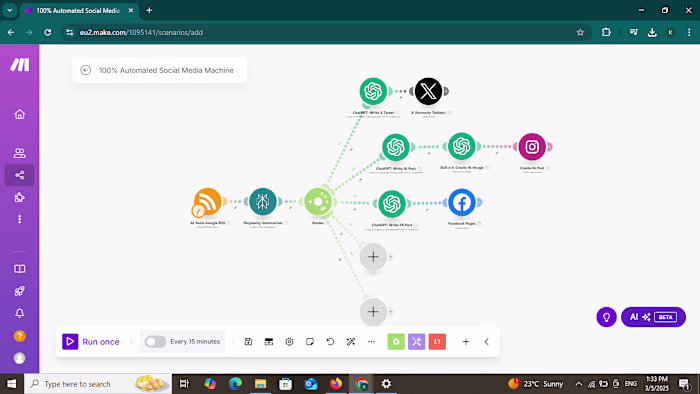
Task: View site information icon in address bar
Action: [69, 32]
